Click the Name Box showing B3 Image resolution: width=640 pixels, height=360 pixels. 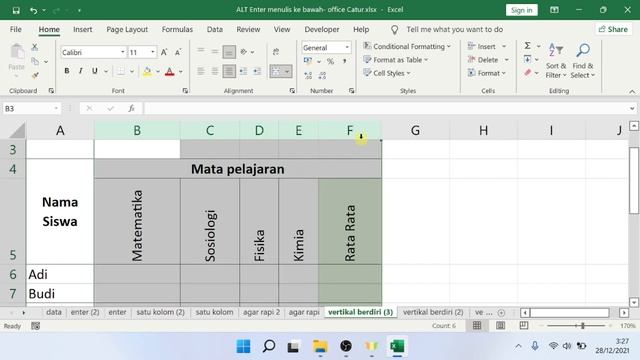coord(31,109)
